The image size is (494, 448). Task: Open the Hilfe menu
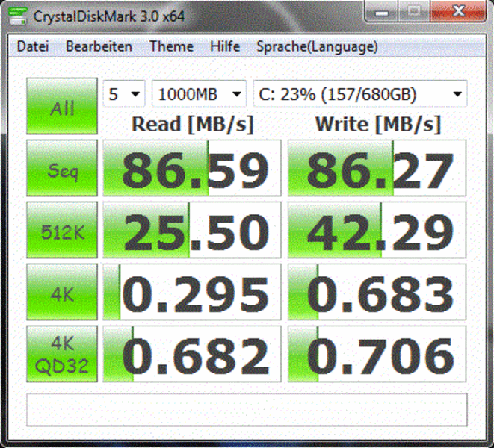225,46
